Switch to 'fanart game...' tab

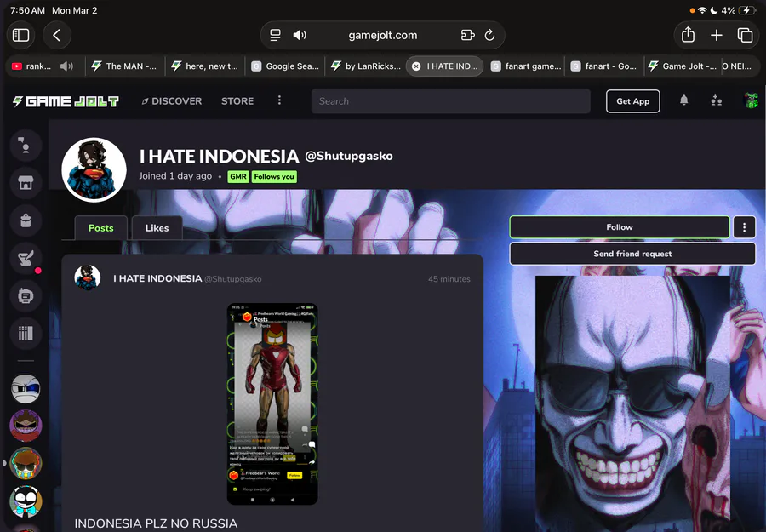tap(526, 66)
